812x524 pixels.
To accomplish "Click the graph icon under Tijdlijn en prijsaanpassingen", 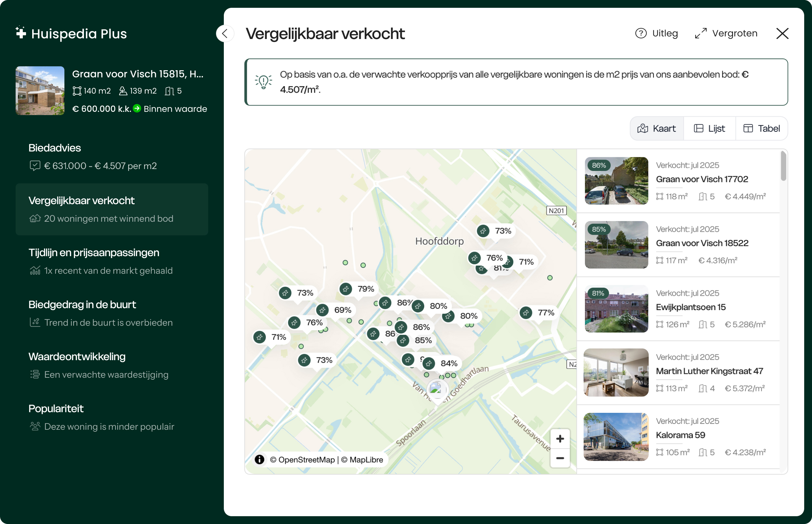I will (x=35, y=270).
